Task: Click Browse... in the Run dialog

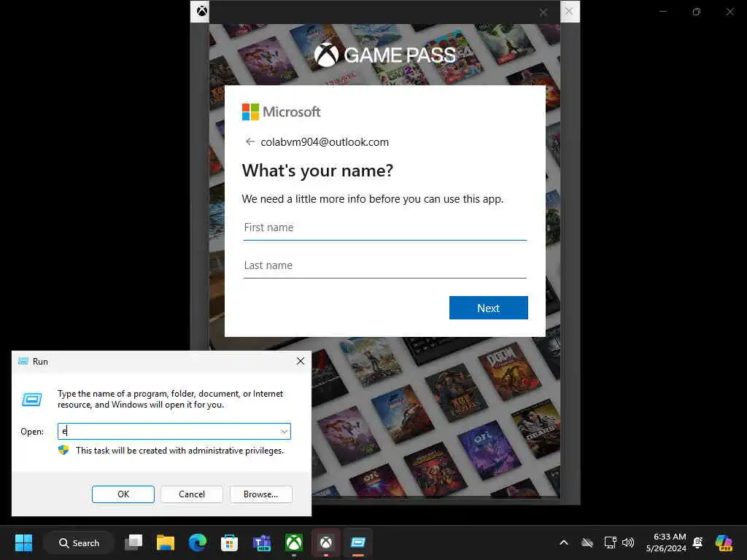Action: click(260, 494)
